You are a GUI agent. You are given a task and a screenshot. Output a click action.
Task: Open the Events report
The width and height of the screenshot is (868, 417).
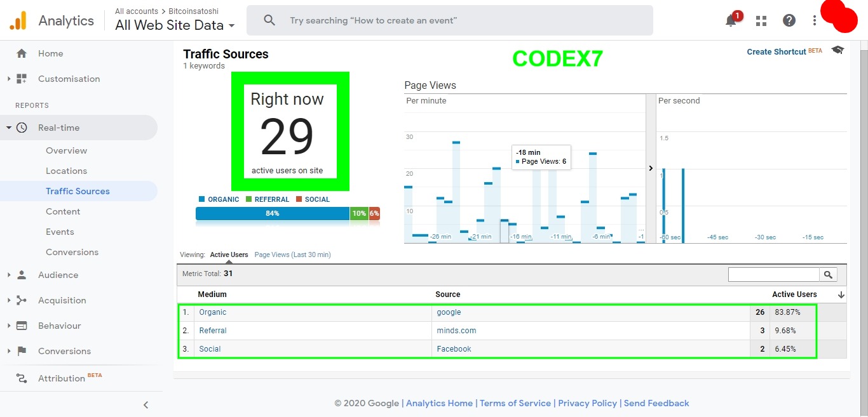tap(60, 232)
